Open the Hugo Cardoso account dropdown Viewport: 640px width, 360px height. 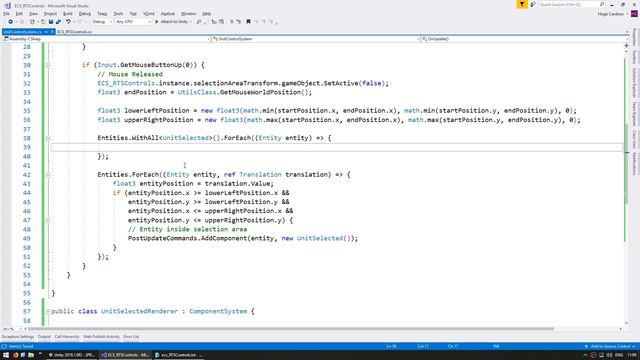click(x=613, y=14)
